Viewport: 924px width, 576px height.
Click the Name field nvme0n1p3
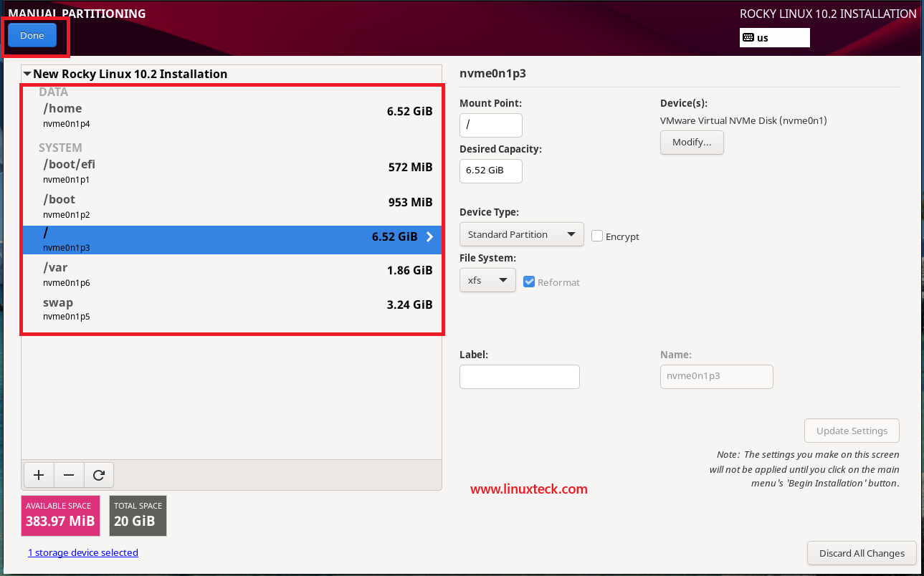click(717, 377)
